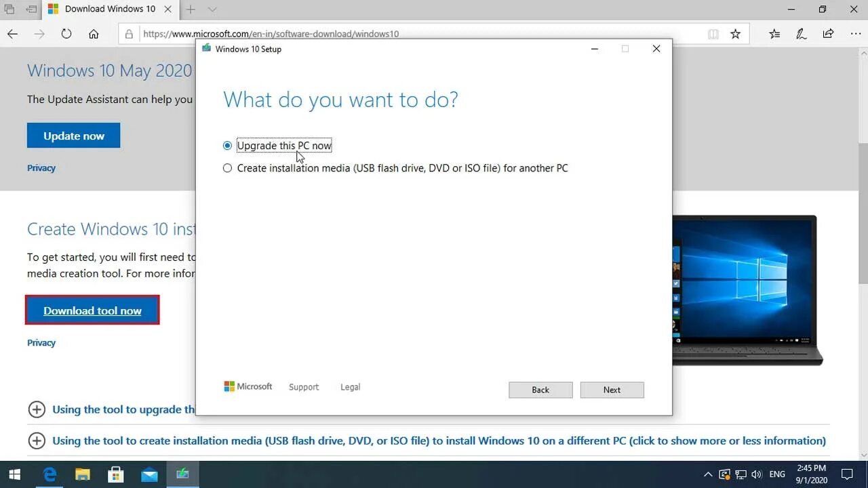Go forward in Edge browser
Viewport: 868px width, 488px height.
39,34
